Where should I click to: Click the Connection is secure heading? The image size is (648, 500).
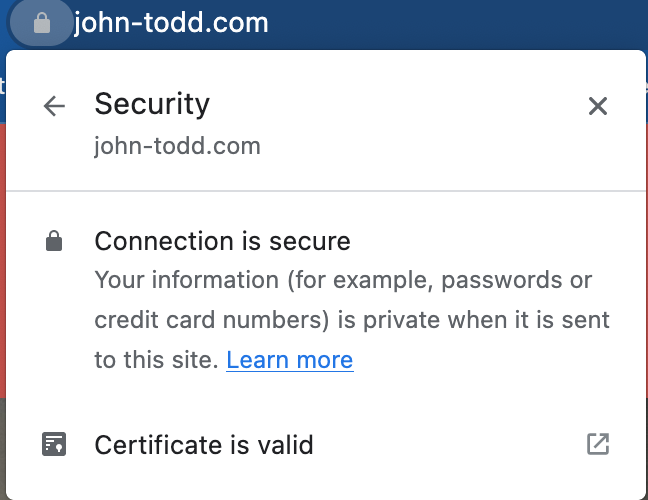pos(222,241)
